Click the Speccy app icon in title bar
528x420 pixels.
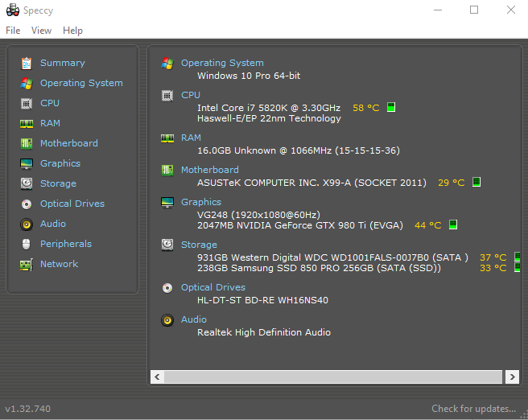tap(13, 10)
